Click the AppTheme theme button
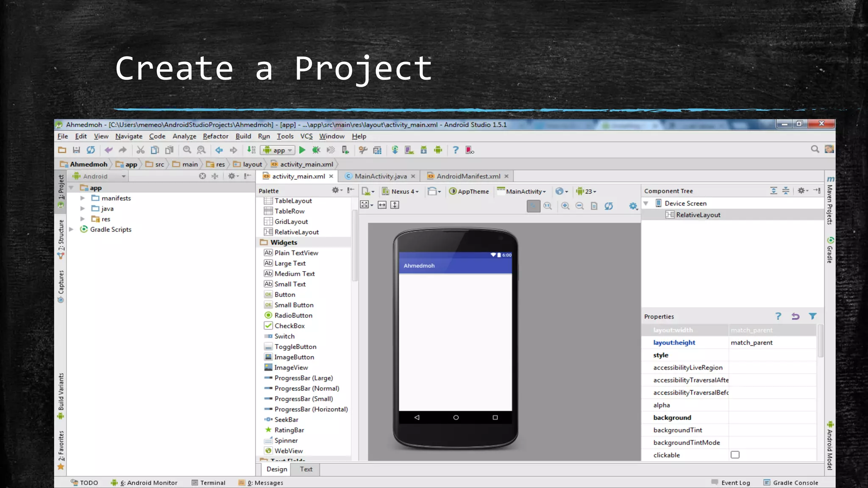This screenshot has width=868, height=488. click(x=469, y=191)
